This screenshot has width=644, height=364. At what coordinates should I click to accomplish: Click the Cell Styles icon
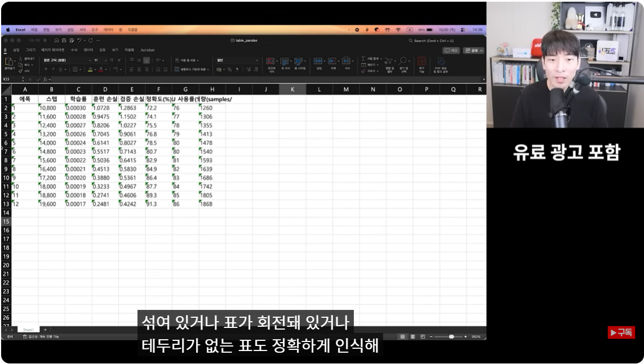(298, 61)
